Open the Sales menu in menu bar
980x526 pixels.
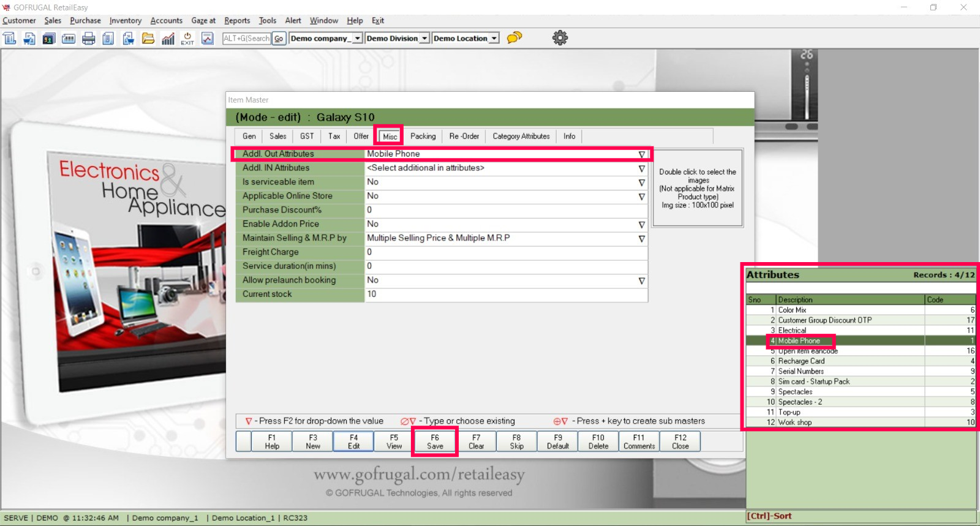click(x=53, y=21)
